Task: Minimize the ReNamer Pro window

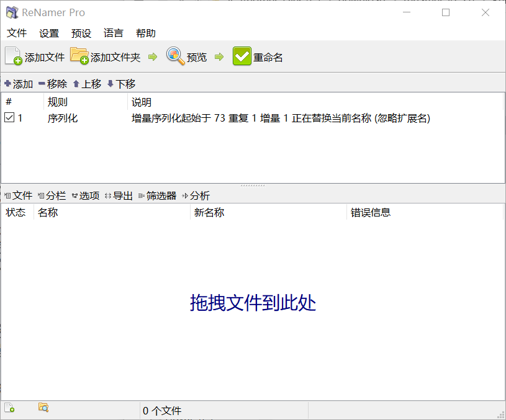Action: (407, 12)
